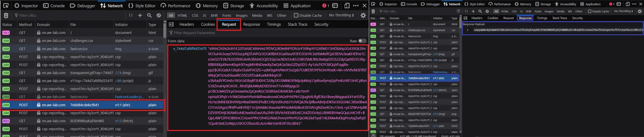The image size is (644, 137).
Task: Open the right panel's No Throttling dropdown
Action: point(623,11)
